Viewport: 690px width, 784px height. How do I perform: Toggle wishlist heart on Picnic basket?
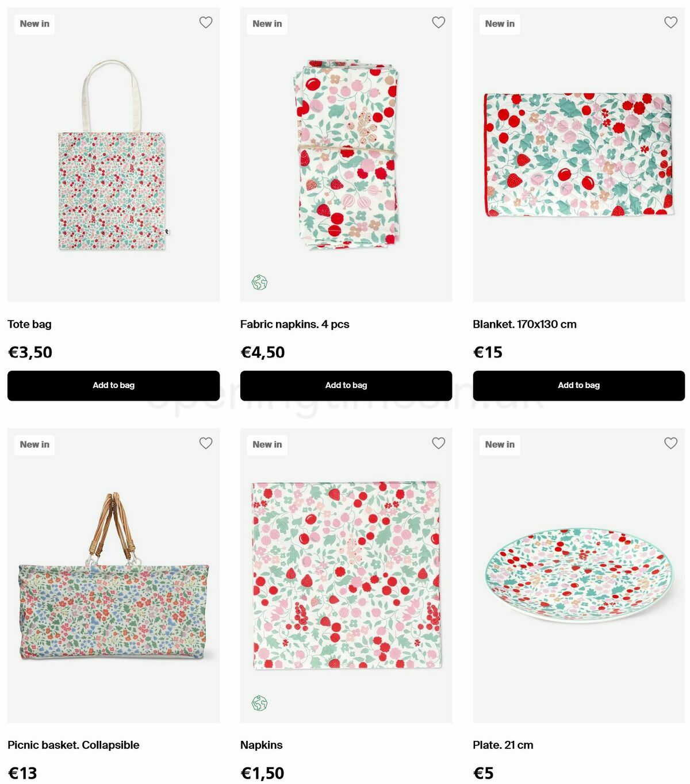point(206,443)
